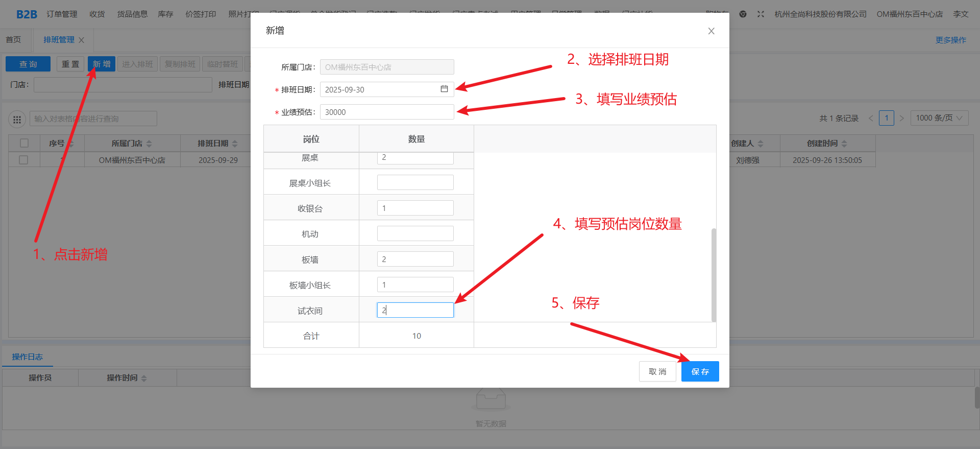Click the dialog's vertical scrollbar
Screen dimensions: 980x449
714,275
